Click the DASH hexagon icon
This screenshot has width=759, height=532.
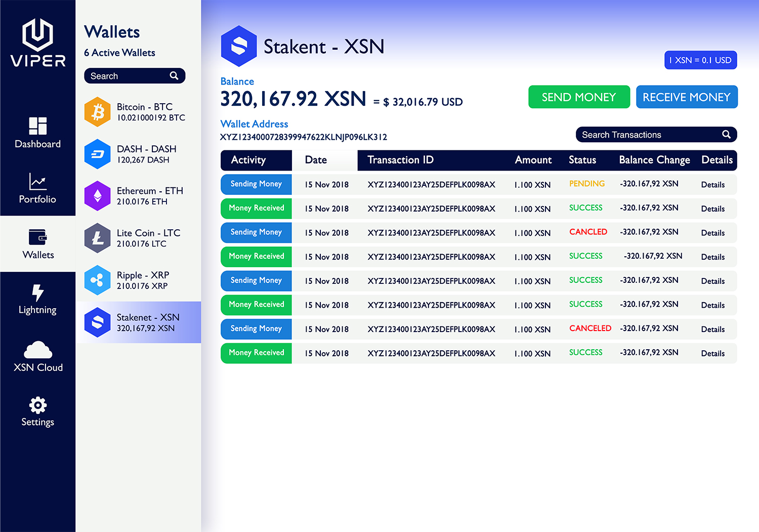coord(97,154)
